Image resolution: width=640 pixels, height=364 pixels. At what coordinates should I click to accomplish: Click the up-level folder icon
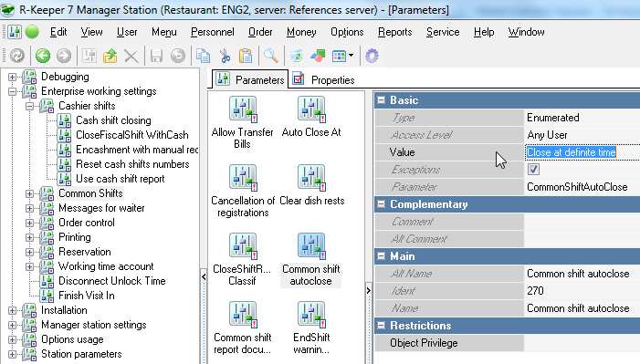click(110, 56)
